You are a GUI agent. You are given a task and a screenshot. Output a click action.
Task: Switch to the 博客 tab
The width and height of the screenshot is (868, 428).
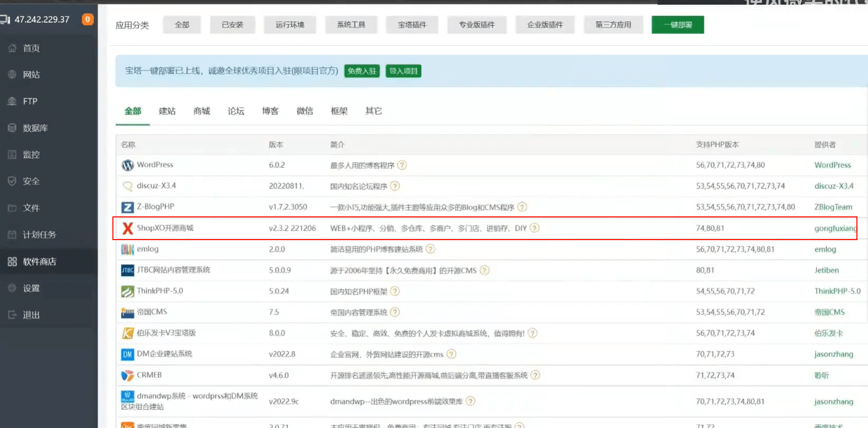(270, 111)
